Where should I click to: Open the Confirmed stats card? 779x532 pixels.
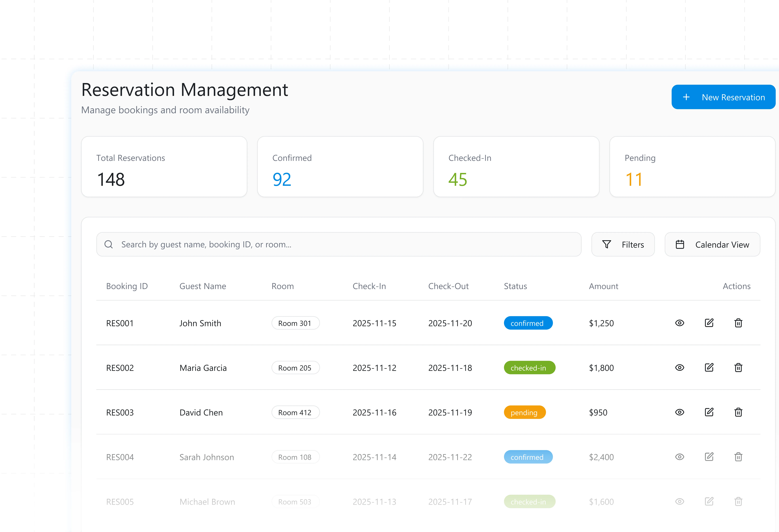pyautogui.click(x=340, y=167)
